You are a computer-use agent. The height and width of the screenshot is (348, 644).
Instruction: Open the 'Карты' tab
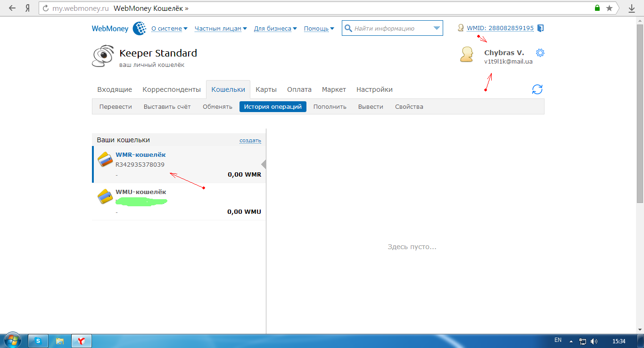(266, 89)
